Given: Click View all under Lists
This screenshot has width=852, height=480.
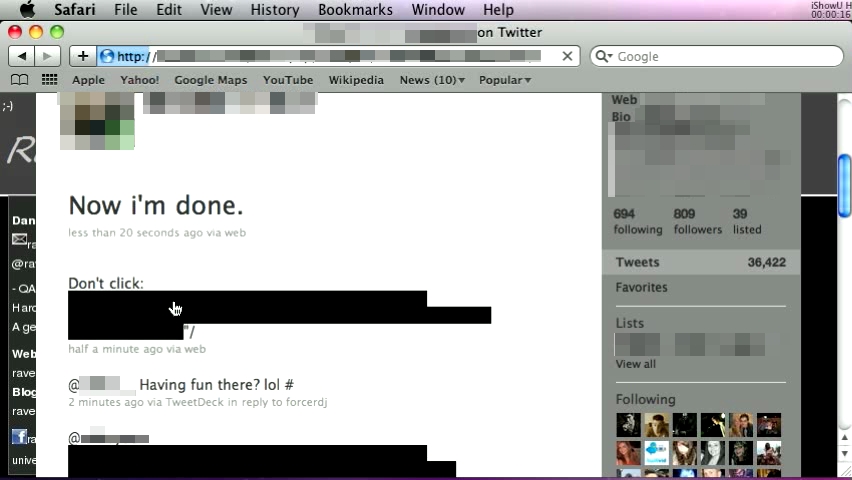Looking at the screenshot, I should click(x=635, y=364).
